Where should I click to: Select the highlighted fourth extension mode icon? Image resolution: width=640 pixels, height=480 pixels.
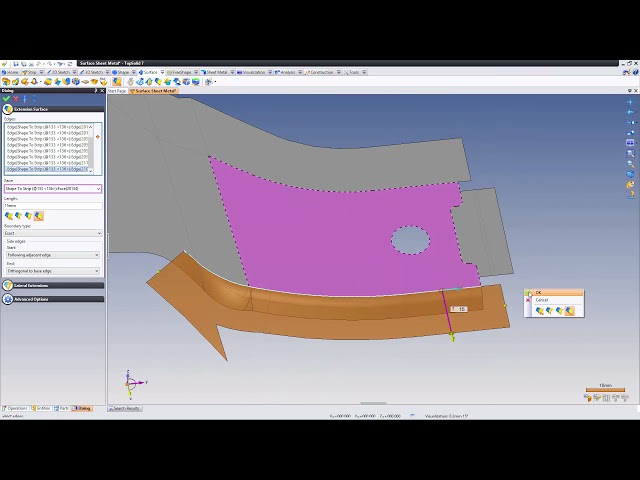39,216
